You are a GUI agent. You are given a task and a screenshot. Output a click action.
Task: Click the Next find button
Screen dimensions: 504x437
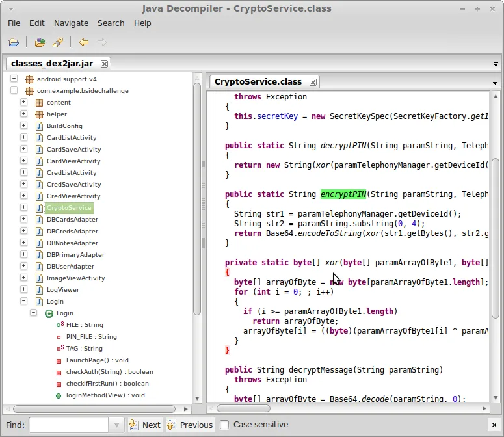[146, 425]
